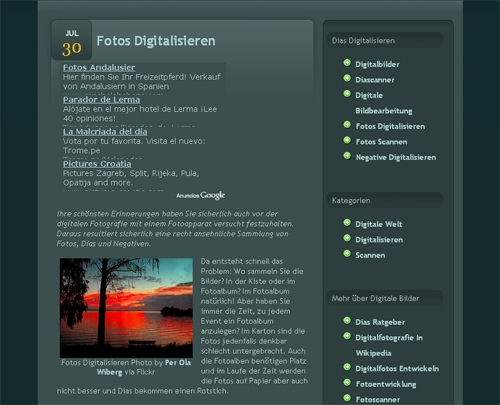Click green bullet icon beside Fotos Digitalisieren link
This screenshot has width=500, height=405.
[347, 125]
